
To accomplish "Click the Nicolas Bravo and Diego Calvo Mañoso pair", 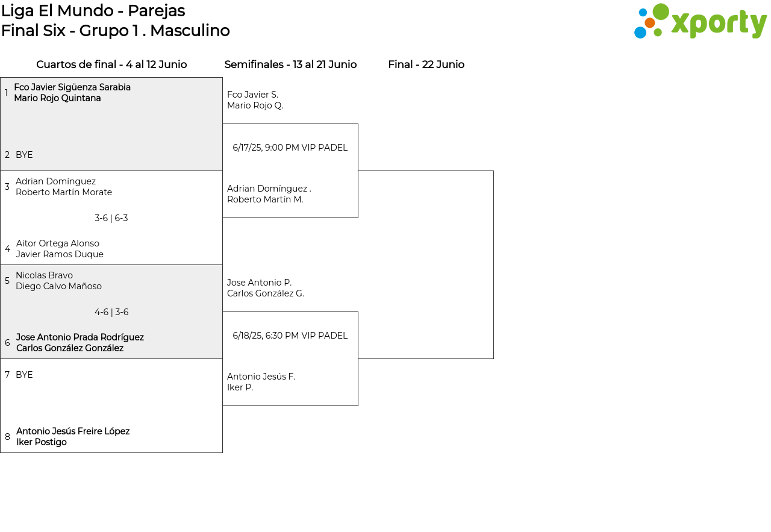I will tap(58, 281).
